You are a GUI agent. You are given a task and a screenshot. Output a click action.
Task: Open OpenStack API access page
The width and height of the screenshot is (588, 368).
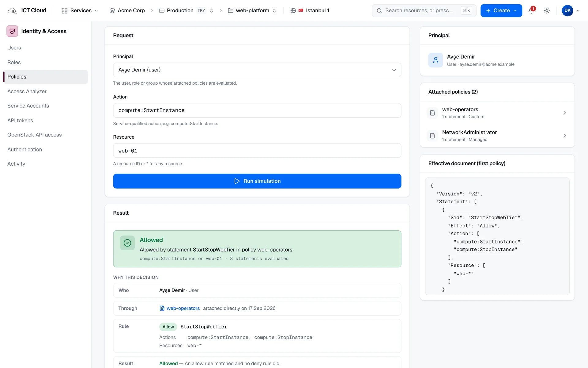point(45,135)
